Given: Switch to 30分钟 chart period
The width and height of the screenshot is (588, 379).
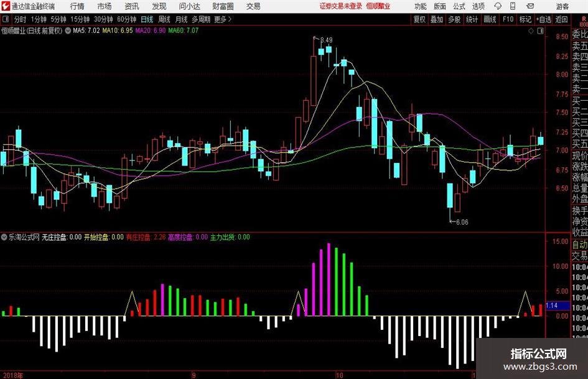Looking at the screenshot, I should [x=103, y=19].
